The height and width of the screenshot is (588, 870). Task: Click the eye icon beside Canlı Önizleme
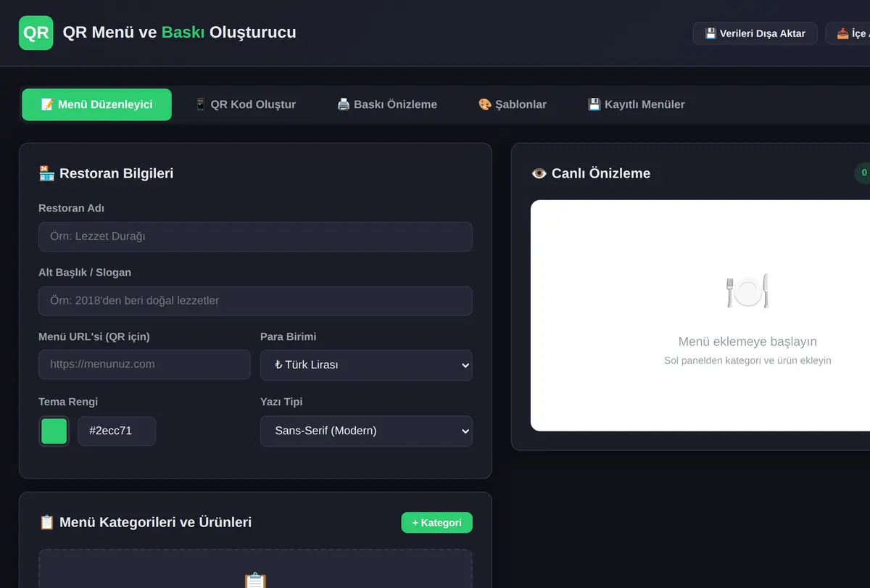click(x=539, y=173)
